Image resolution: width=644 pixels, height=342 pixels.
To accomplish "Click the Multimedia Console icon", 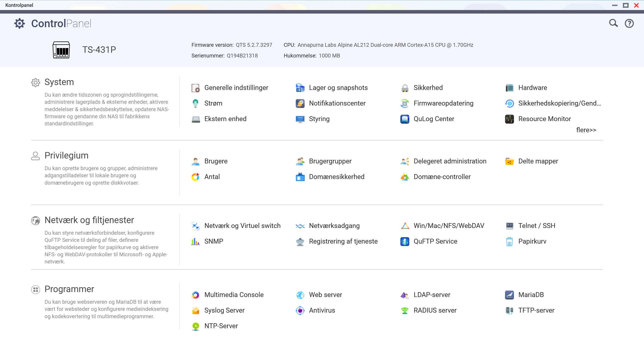I will point(195,295).
